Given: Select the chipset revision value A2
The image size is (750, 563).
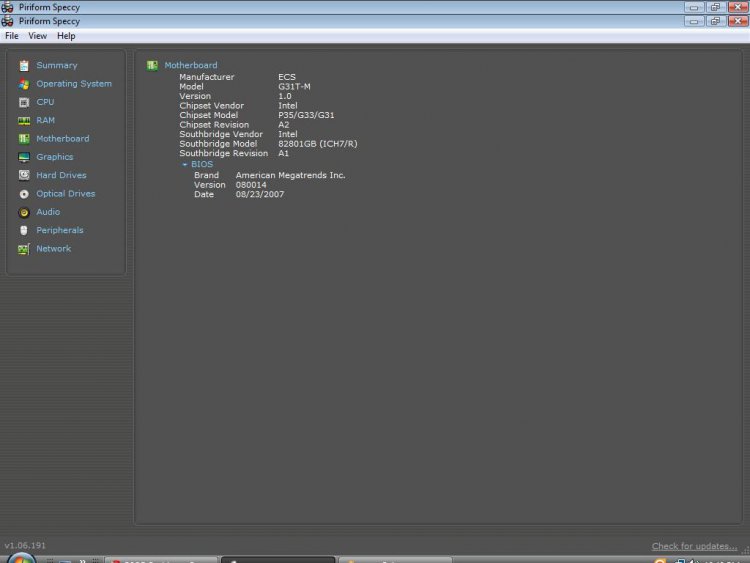Looking at the screenshot, I should pos(284,125).
